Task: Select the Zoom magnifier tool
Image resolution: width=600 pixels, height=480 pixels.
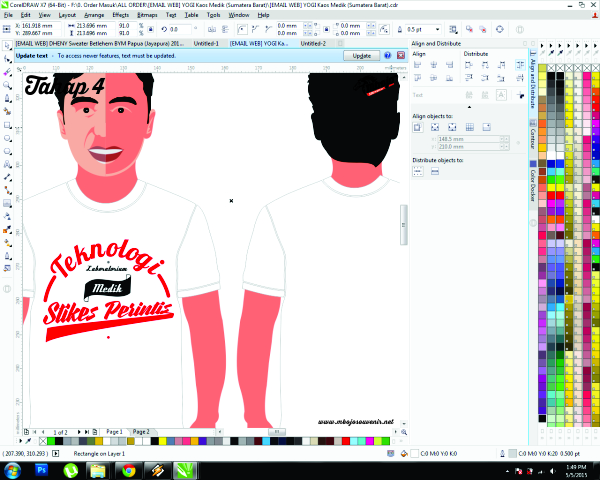Action: point(7,85)
